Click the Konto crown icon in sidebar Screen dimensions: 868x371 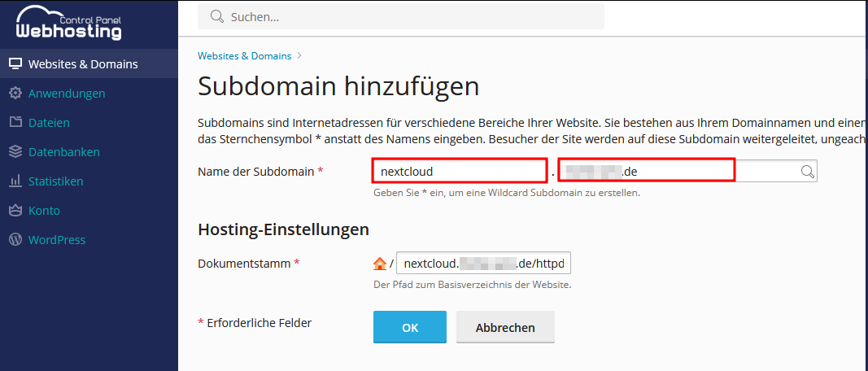15,211
